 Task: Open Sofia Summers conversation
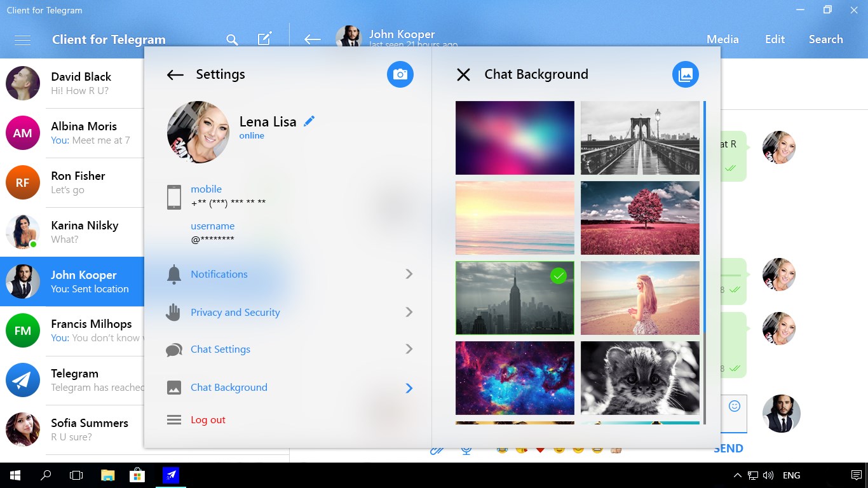(x=72, y=430)
